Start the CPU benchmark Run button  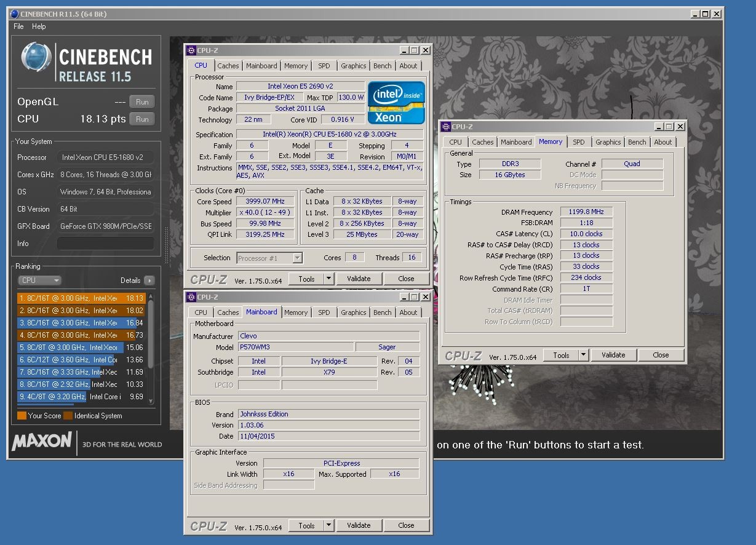142,119
